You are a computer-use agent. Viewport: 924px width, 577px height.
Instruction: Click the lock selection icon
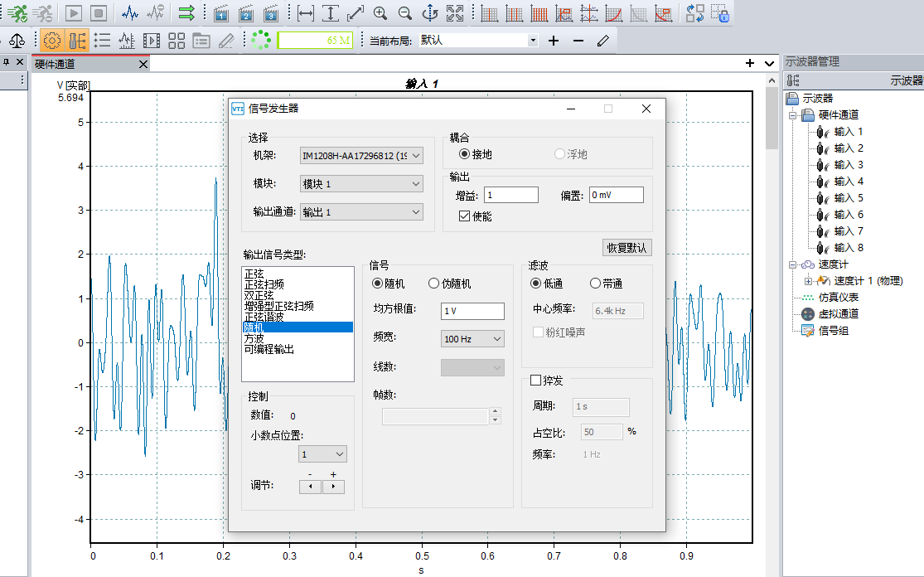(719, 13)
